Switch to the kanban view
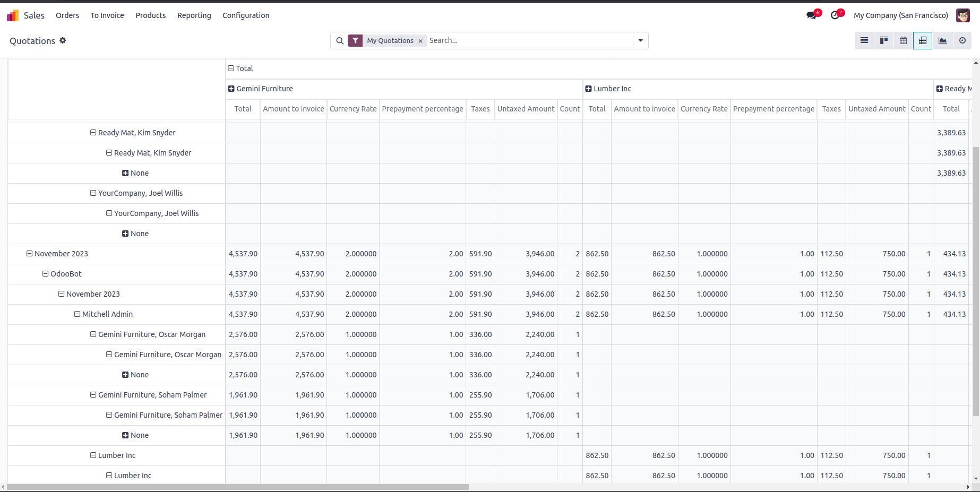 click(884, 41)
